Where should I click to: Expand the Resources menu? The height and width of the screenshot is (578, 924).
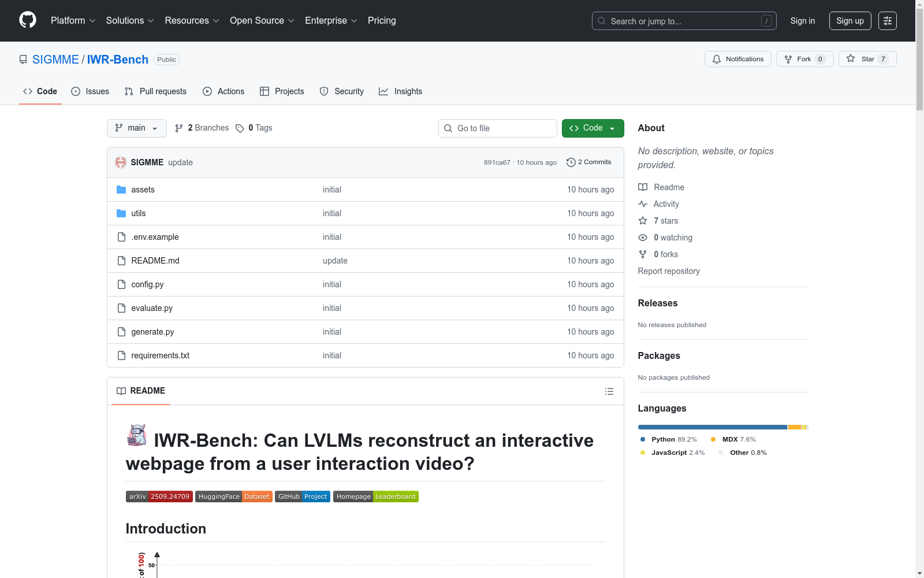pos(192,21)
